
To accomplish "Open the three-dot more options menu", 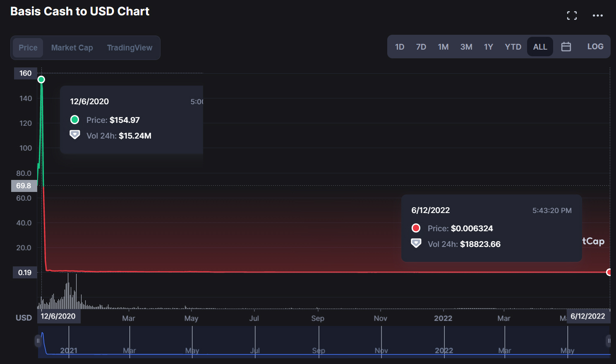I will point(597,16).
